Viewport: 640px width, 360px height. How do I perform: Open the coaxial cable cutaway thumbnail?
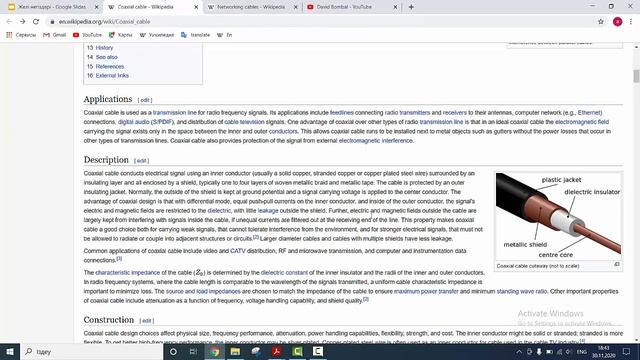pyautogui.click(x=558, y=216)
